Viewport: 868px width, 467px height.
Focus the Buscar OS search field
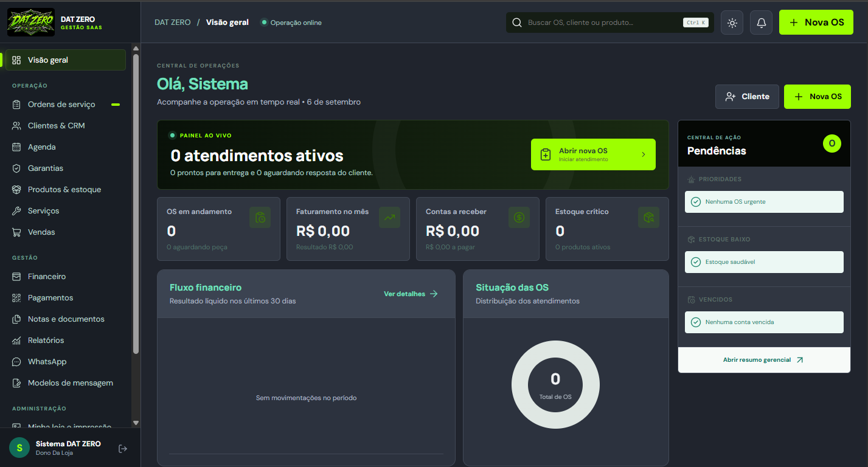pyautogui.click(x=610, y=22)
